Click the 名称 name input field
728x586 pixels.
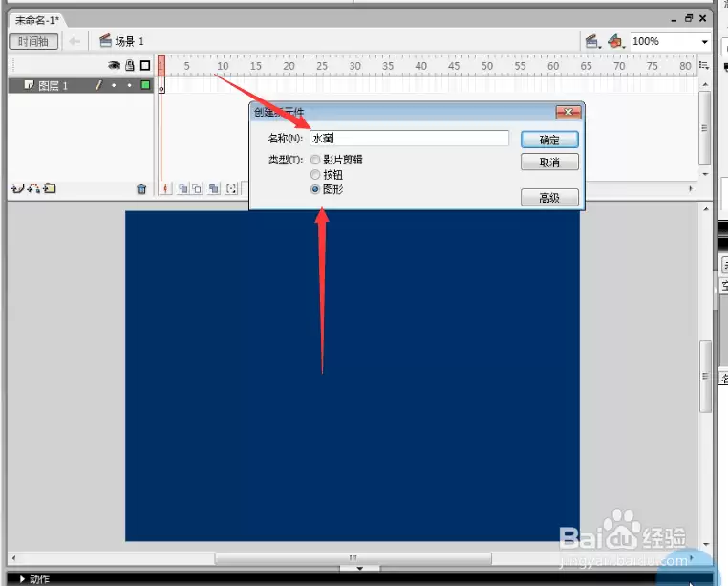tap(410, 138)
